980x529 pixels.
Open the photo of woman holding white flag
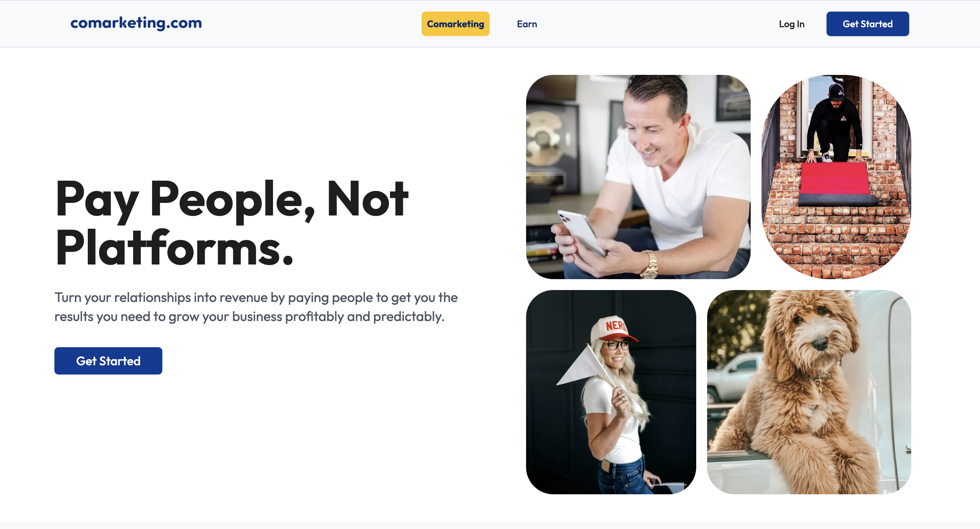[611, 392]
